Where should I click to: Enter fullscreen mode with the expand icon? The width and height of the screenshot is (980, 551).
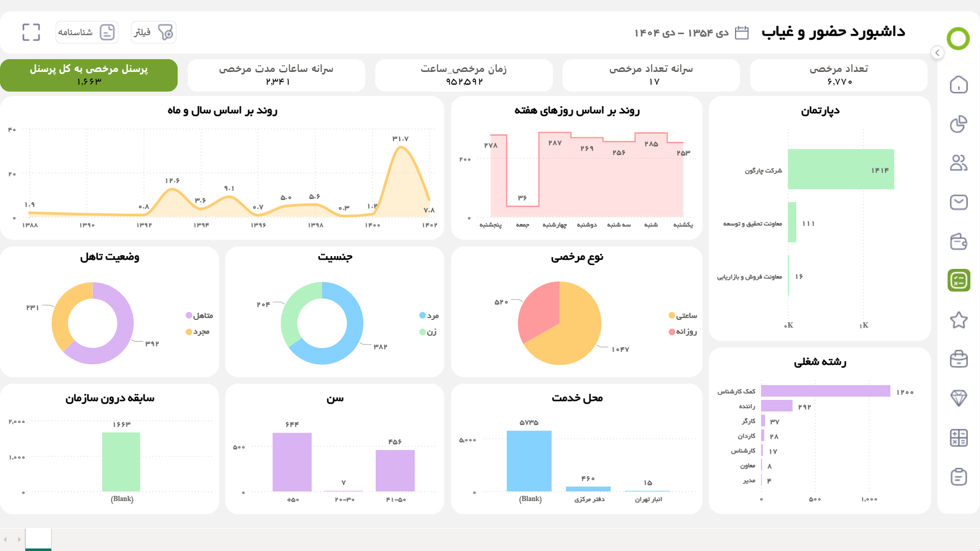[32, 32]
